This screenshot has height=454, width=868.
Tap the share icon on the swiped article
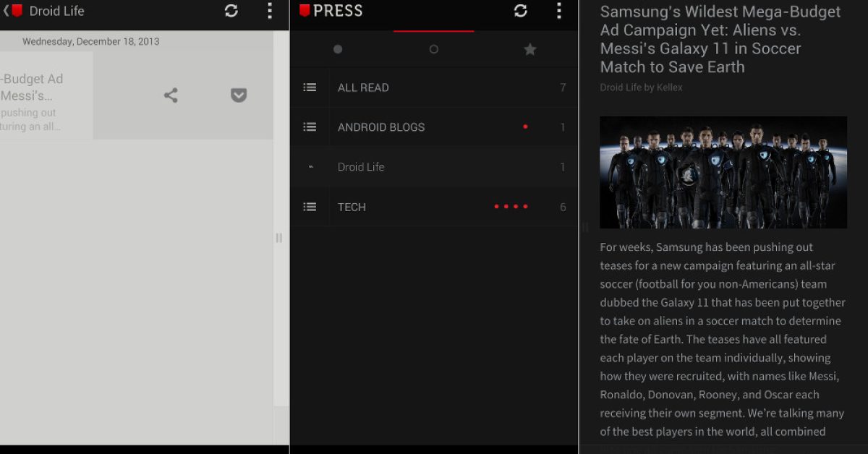click(x=171, y=95)
